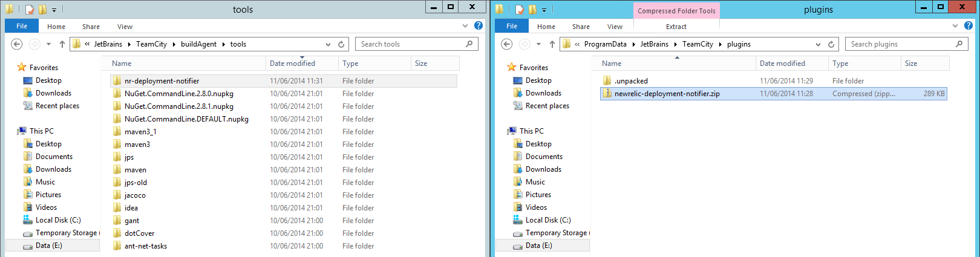The width and height of the screenshot is (980, 257).
Task: Expand the ribbon in plugins window
Action: [x=955, y=26]
